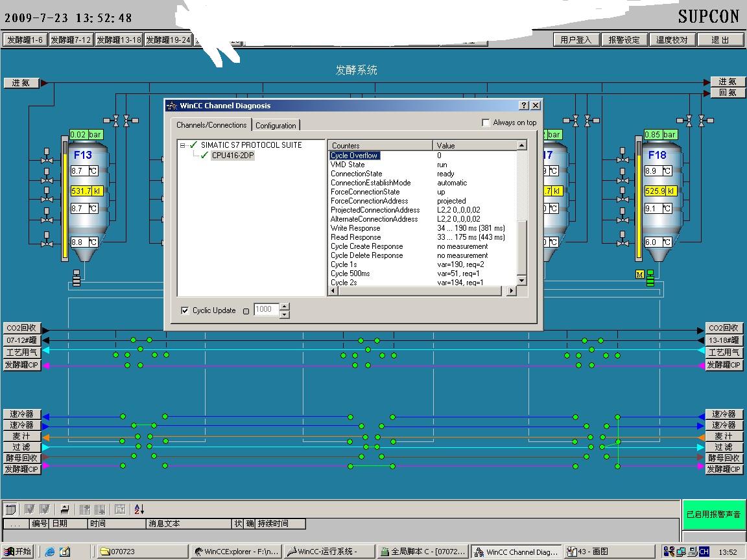The width and height of the screenshot is (747, 560).
Task: Select SIMATIC S7 PROTOCOL SUITE tree item
Action: click(251, 145)
